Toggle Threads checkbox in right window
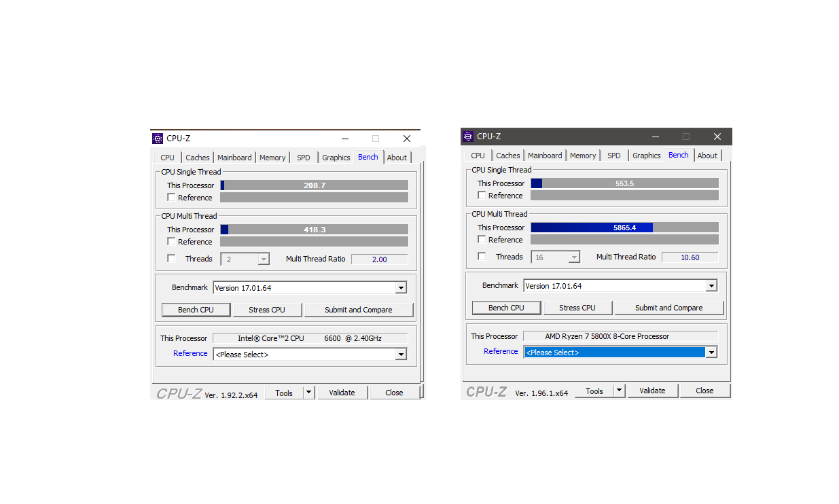The width and height of the screenshot is (839, 504). click(482, 257)
